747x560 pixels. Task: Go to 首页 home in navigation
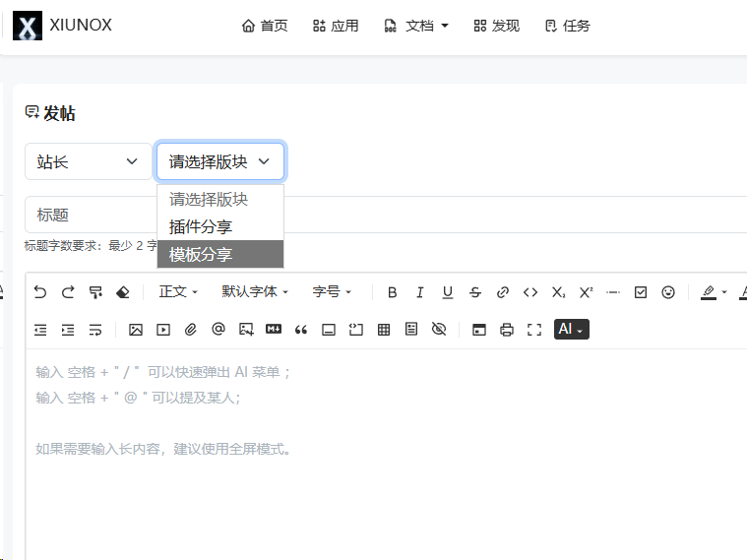[265, 26]
